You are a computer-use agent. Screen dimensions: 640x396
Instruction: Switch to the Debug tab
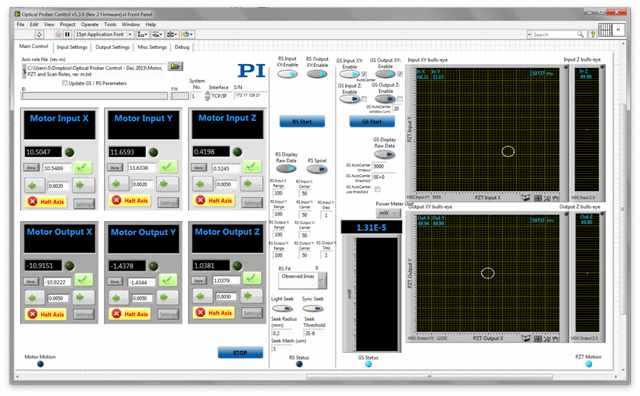coord(182,47)
